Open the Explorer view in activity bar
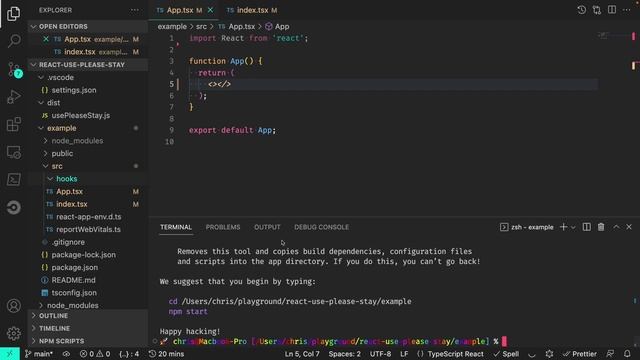640x360 pixels. [x=13, y=13]
